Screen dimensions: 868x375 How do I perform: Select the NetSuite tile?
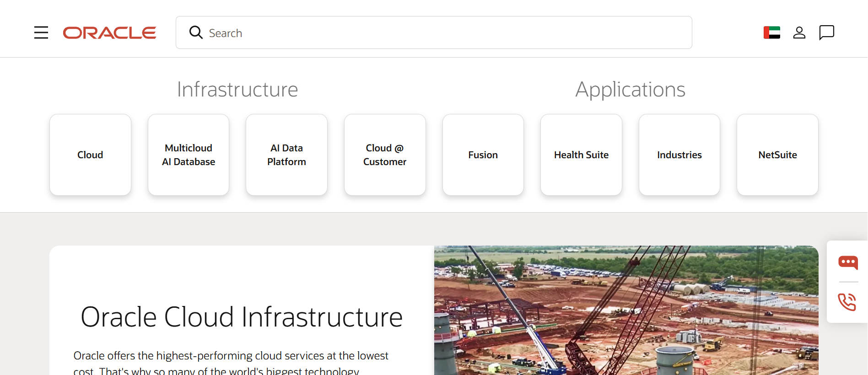778,155
